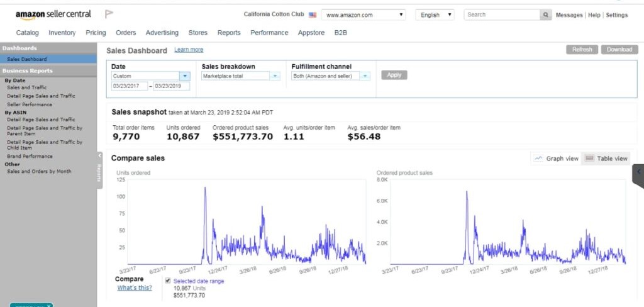644x307 pixels.
Task: Open the Stores menu
Action: click(x=198, y=33)
